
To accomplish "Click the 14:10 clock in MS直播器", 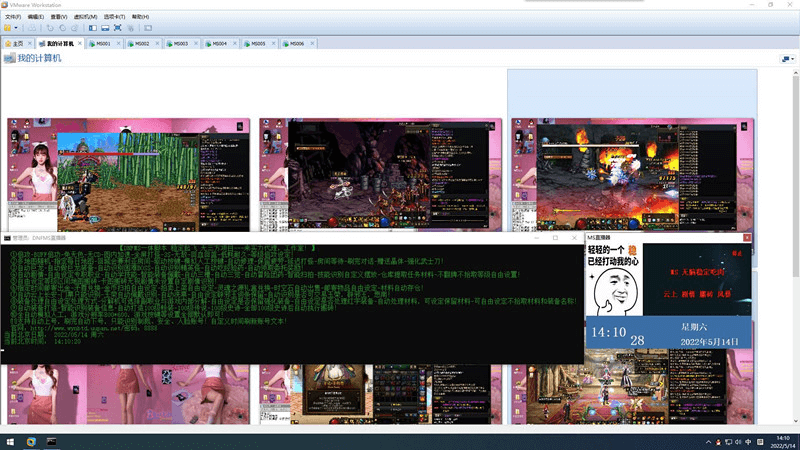I will point(608,333).
